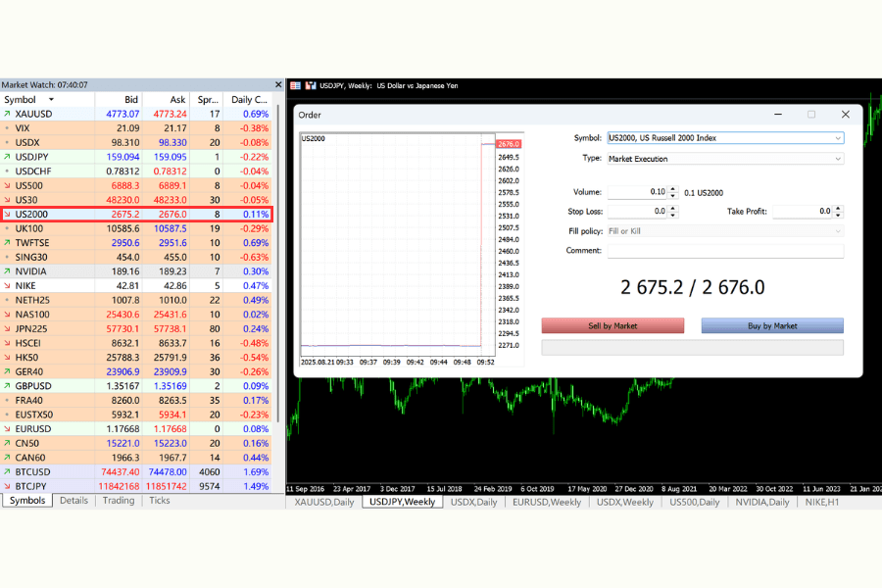Click the red downtrend arrow beside US500
This screenshot has height=588, width=882.
click(x=6, y=185)
